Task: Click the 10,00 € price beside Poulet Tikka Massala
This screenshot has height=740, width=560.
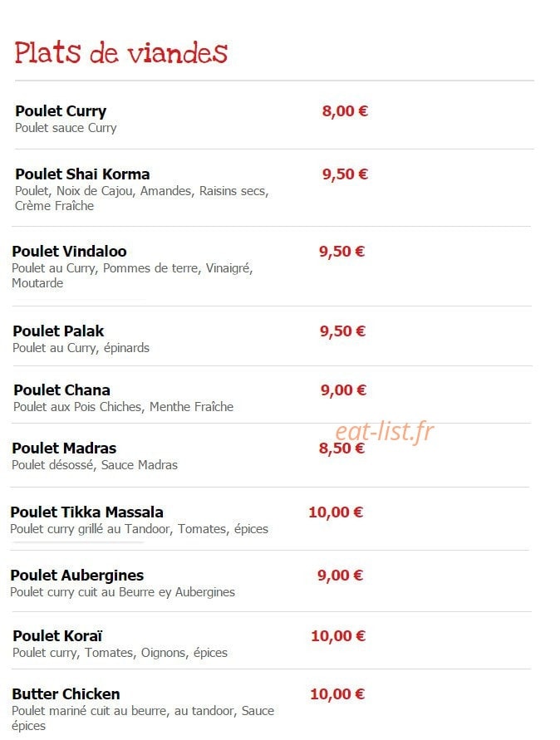Action: click(x=336, y=512)
